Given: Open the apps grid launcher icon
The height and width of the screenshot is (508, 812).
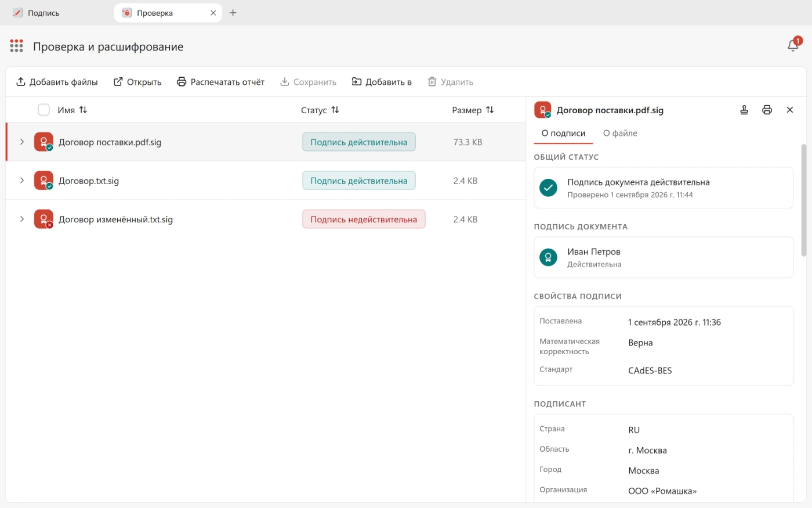Looking at the screenshot, I should [x=16, y=46].
